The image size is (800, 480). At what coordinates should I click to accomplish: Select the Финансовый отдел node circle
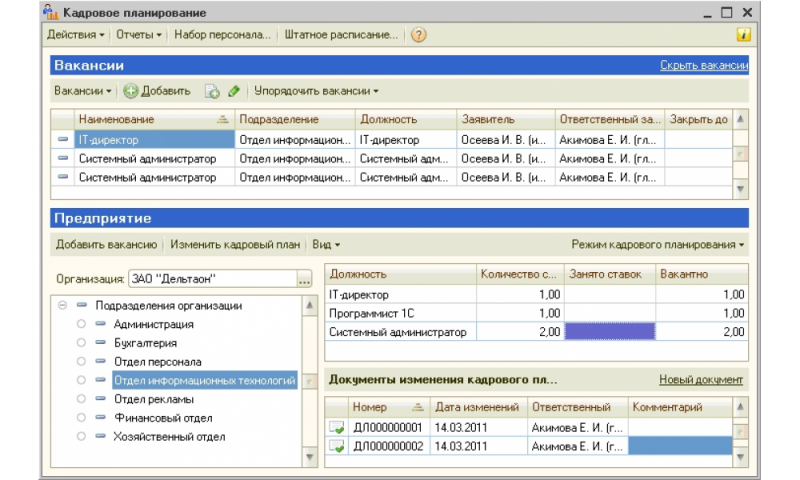pyautogui.click(x=81, y=418)
